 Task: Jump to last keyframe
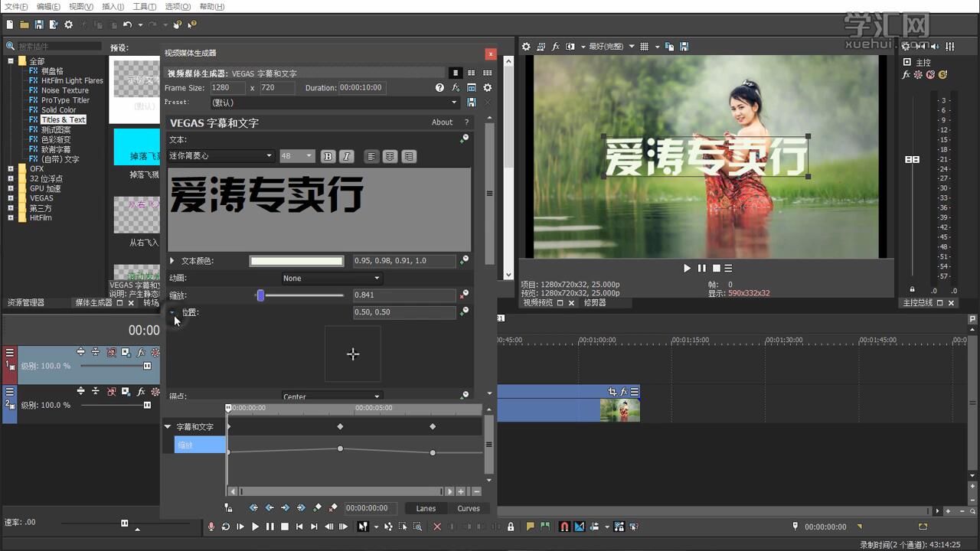point(301,507)
